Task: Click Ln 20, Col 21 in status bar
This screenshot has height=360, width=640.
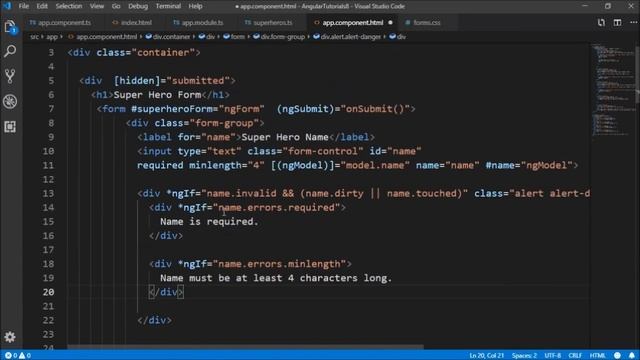Action: (487, 356)
